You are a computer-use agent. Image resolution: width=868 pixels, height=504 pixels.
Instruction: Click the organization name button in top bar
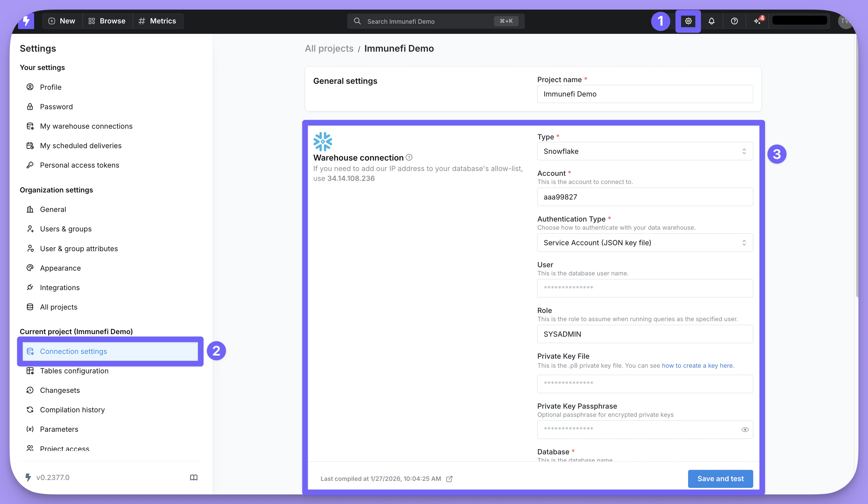799,21
